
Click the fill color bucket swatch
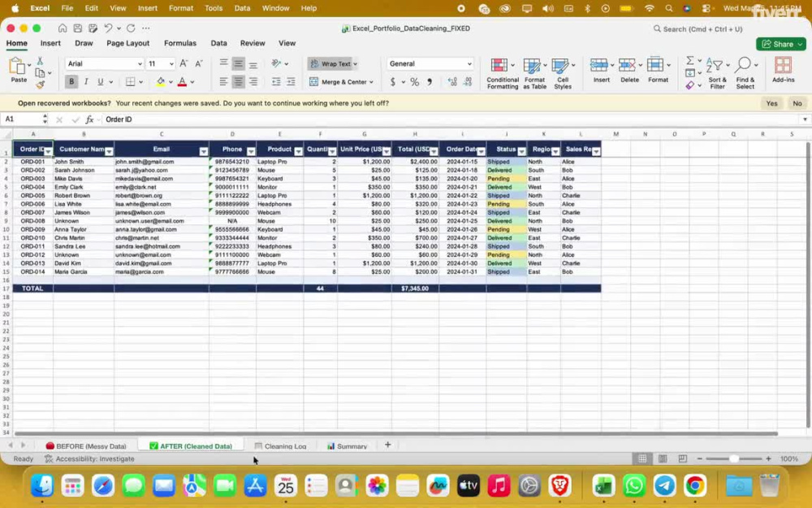pyautogui.click(x=161, y=82)
